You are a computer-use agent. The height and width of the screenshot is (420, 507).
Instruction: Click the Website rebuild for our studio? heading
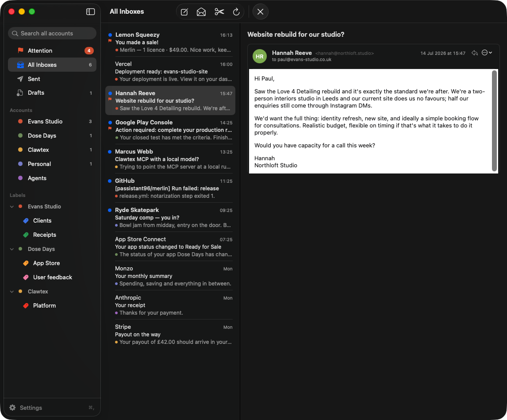(296, 34)
